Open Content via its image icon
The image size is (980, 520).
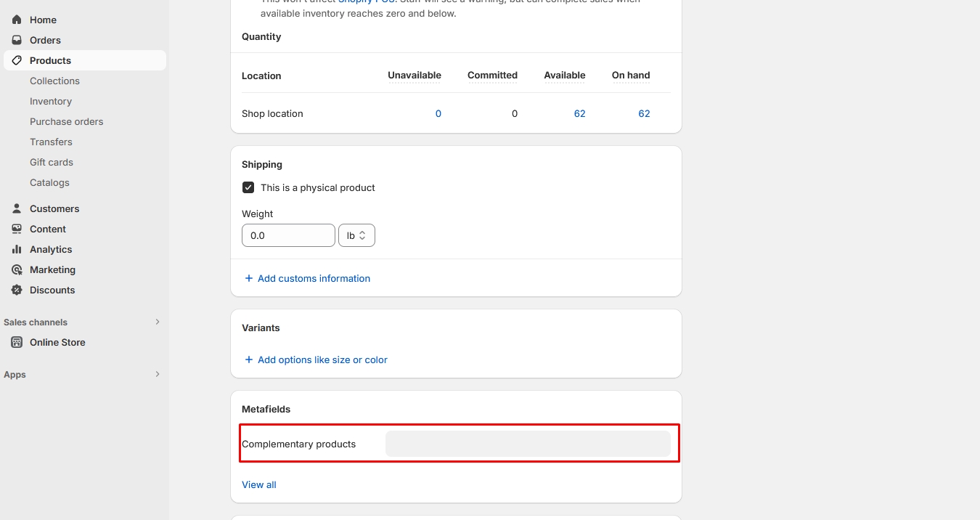[17, 229]
